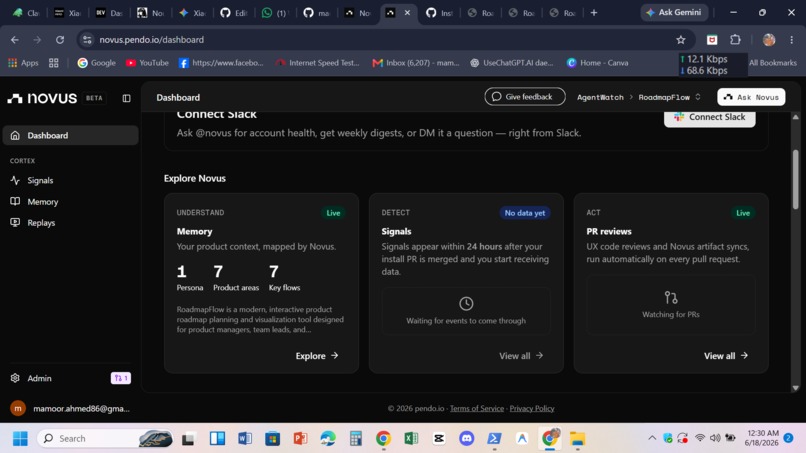Screen dimensions: 806x453
Task: Click the Connect Slack button
Action: pyautogui.click(x=709, y=118)
